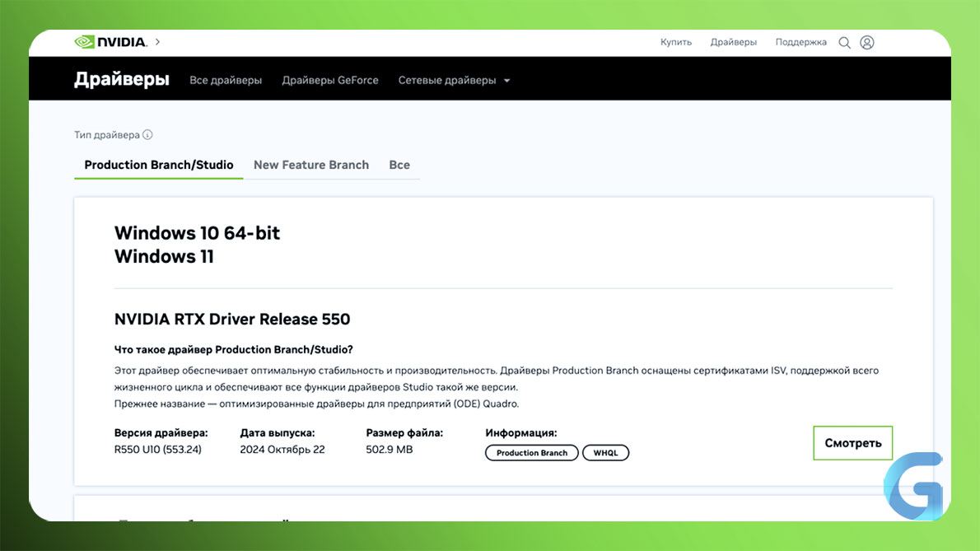Open the Купить link

(x=675, y=42)
